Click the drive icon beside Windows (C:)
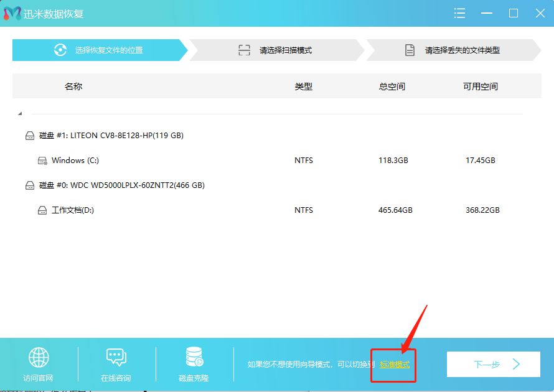Screen dimensions: 554x392 click(42, 160)
